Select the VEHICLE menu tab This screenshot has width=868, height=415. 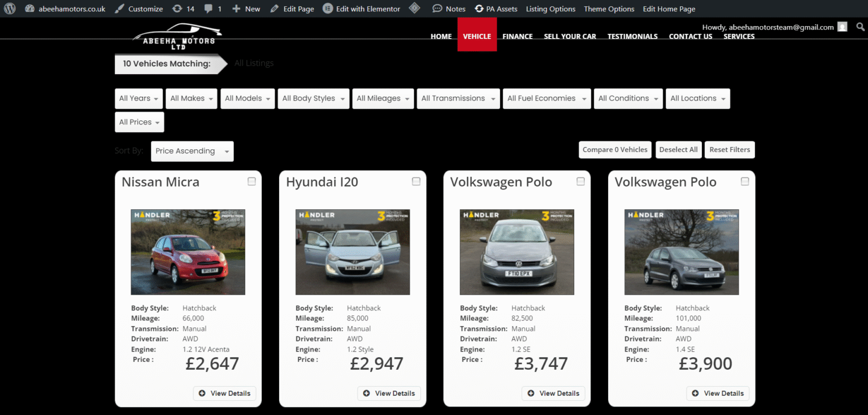point(477,35)
